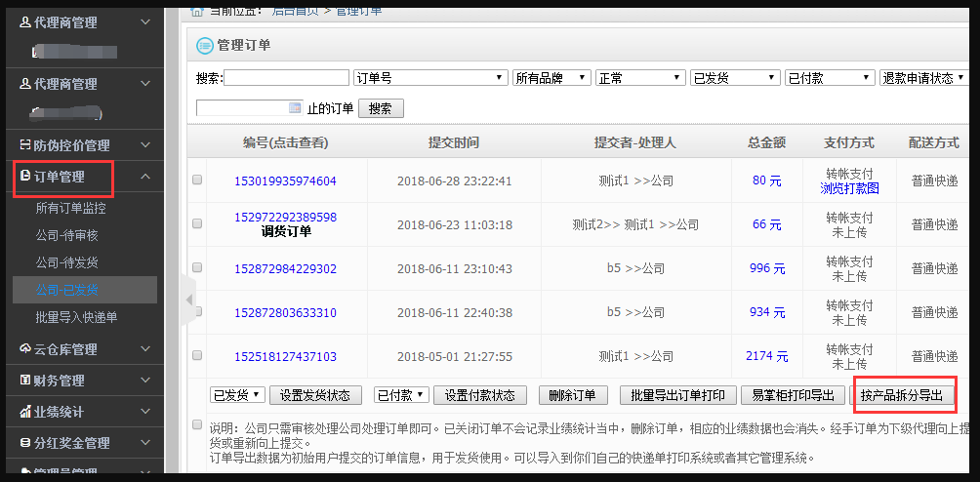Click the first 代理商管理 user icon
Screen dimensions: 980x482
[x=25, y=22]
